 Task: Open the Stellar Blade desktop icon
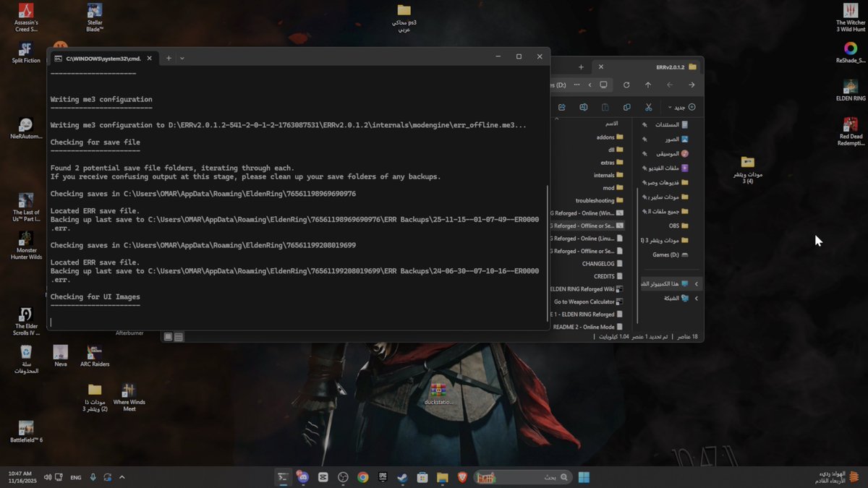[95, 17]
